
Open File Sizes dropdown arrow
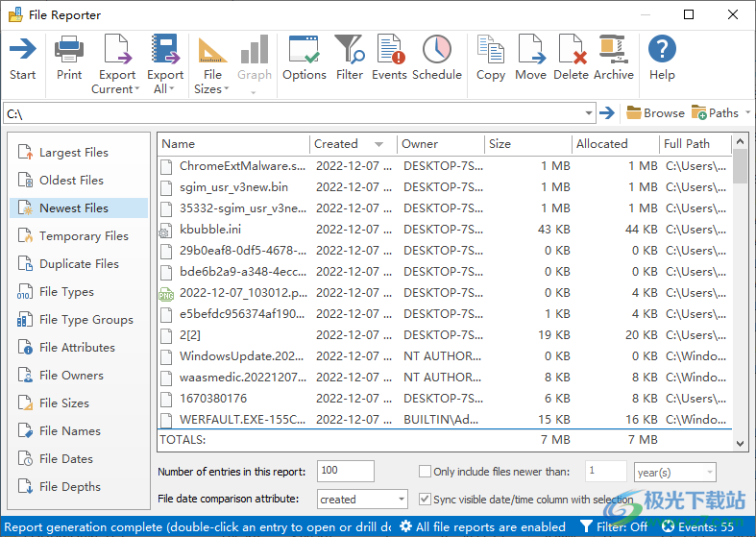coord(226,88)
